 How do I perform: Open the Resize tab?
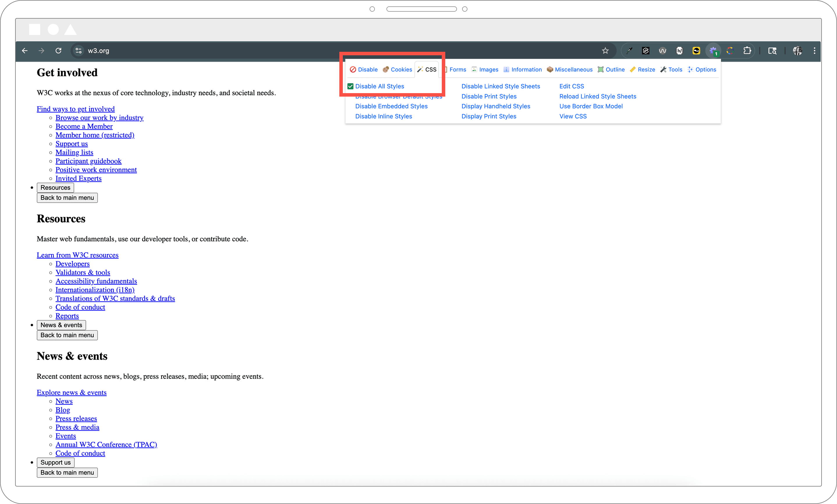point(642,70)
